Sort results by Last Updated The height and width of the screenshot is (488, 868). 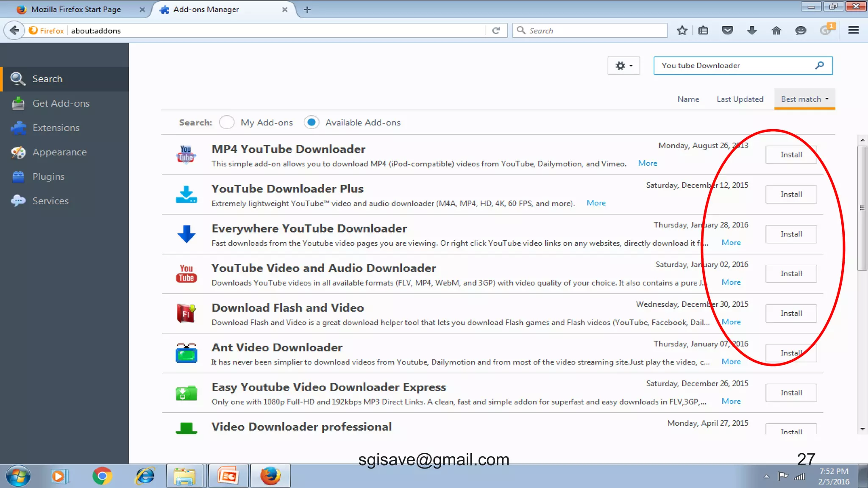740,99
